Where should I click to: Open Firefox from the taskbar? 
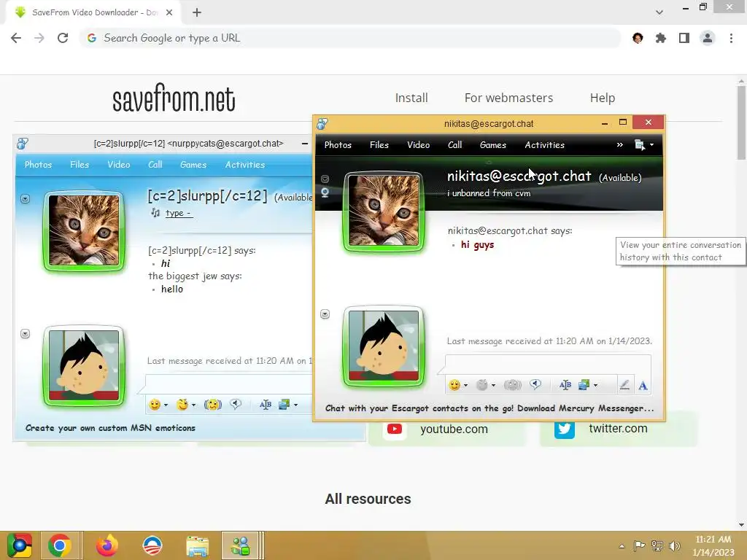[107, 545]
